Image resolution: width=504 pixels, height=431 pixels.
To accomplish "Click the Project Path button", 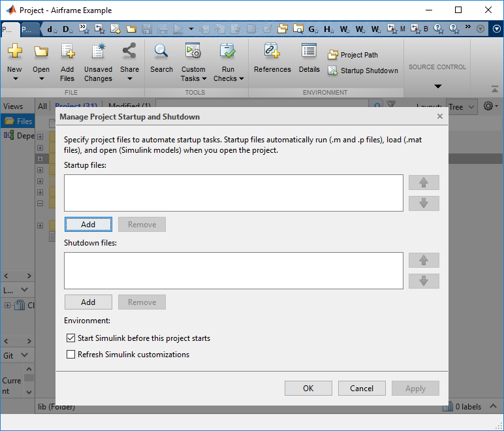I will 353,55.
